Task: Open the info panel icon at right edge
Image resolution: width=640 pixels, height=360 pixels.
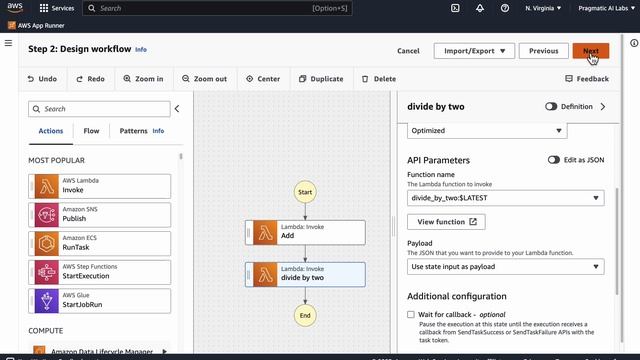Action: tap(634, 43)
